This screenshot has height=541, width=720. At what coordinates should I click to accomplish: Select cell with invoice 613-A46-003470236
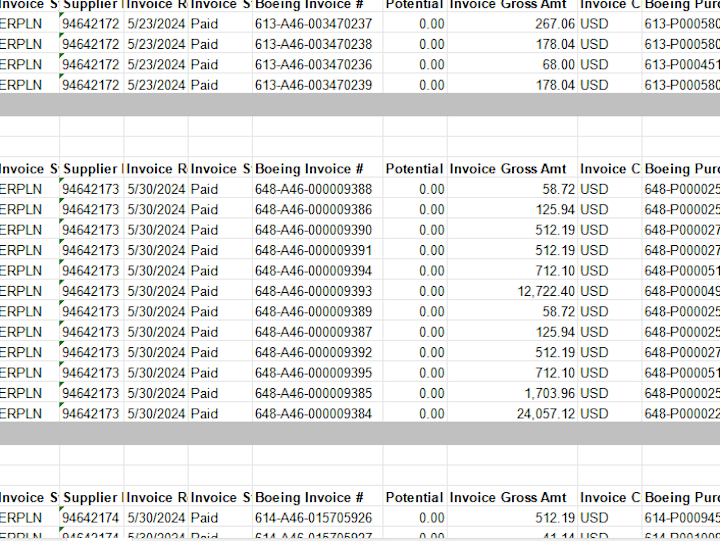[x=317, y=65]
